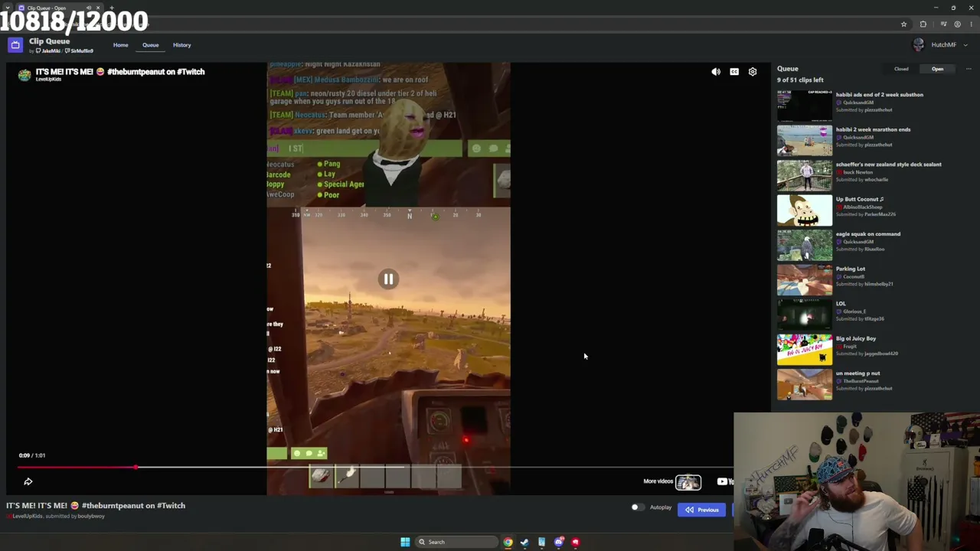Click the Clip Queue logo icon

[15, 45]
